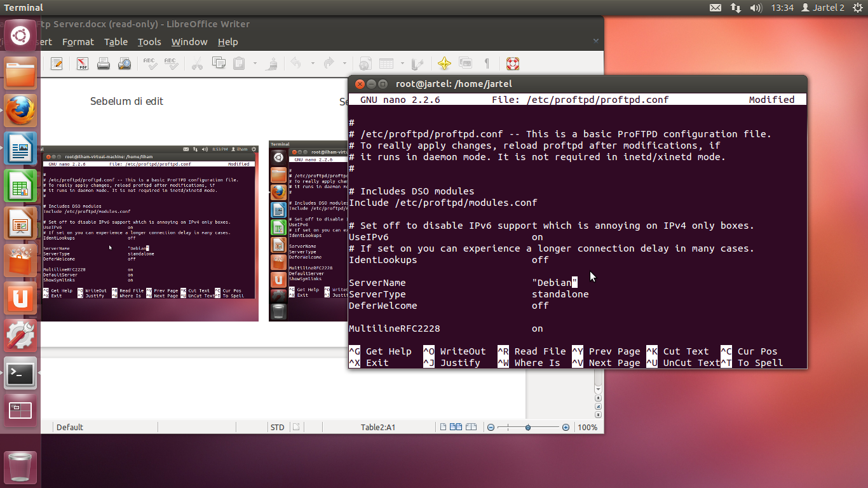Run the Spelling and Grammar check
868x488 pixels.
point(150,64)
